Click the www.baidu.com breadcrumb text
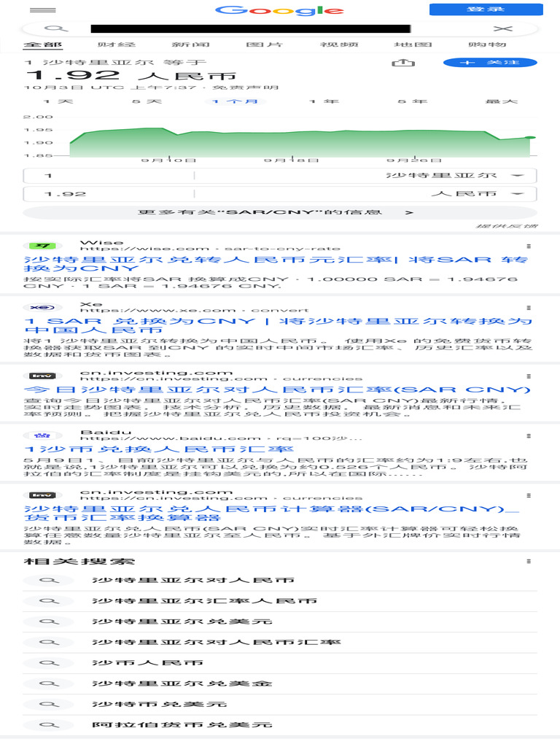Screen dimensions: 560x747 click(222, 438)
